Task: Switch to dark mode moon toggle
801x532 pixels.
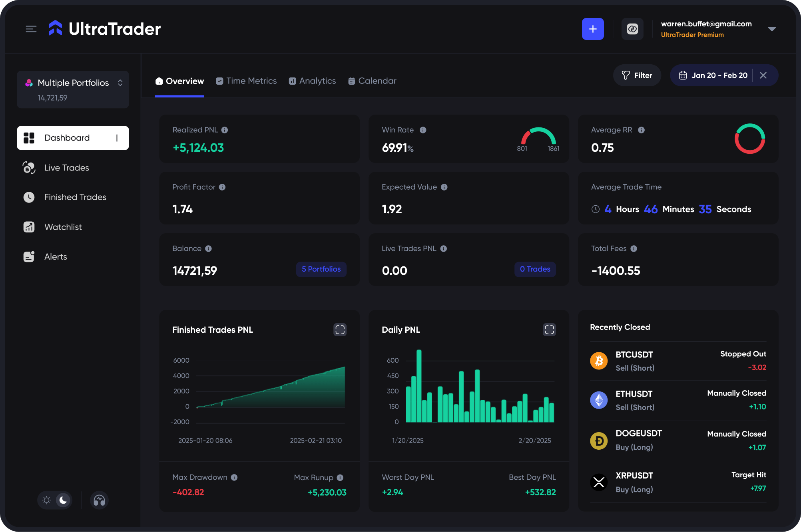Action: tap(63, 500)
